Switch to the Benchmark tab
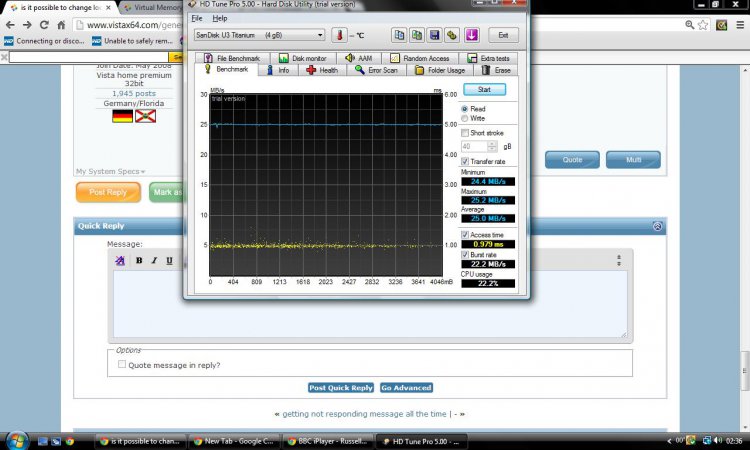 coord(226,69)
